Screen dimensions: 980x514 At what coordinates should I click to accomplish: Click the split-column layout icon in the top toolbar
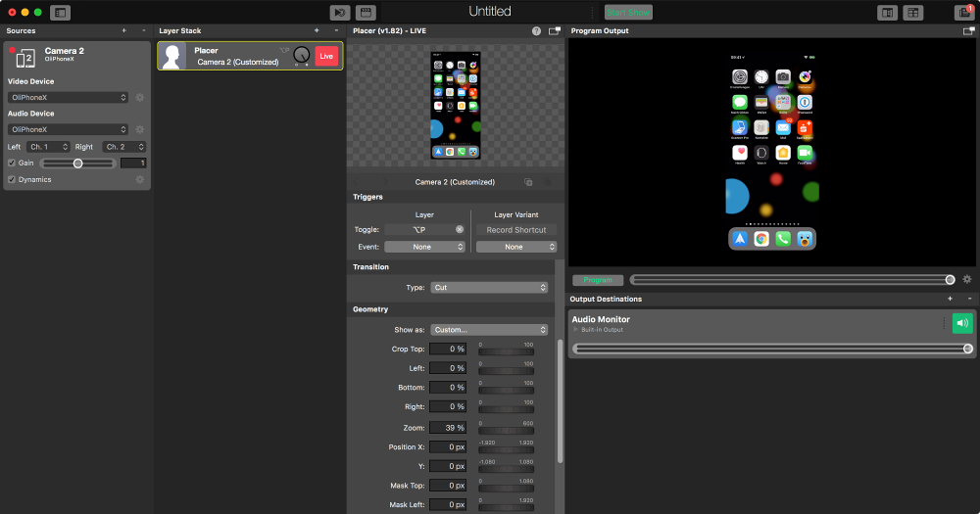[x=887, y=13]
